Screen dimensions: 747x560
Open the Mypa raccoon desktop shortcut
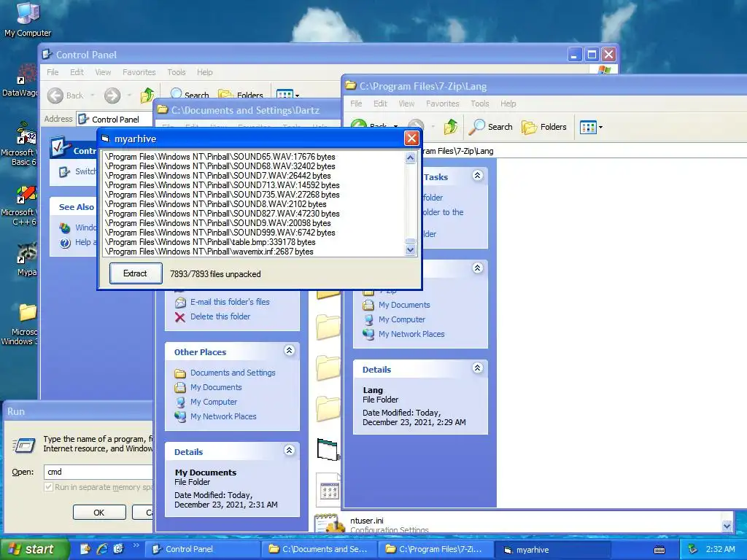27,260
